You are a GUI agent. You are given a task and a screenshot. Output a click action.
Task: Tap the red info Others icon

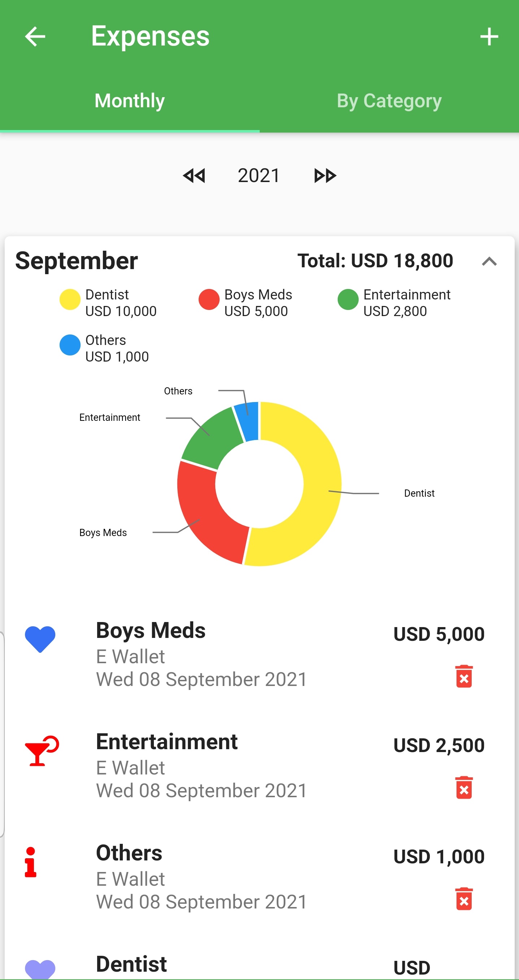pyautogui.click(x=31, y=862)
